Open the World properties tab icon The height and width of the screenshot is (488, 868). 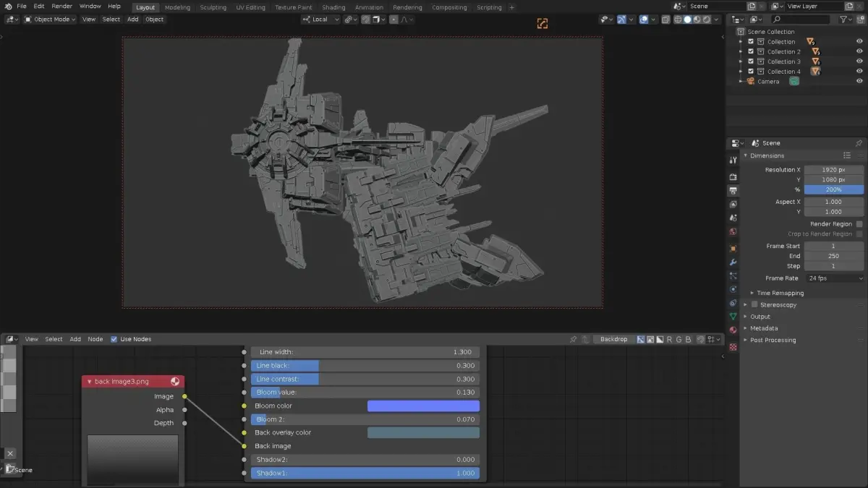click(733, 232)
